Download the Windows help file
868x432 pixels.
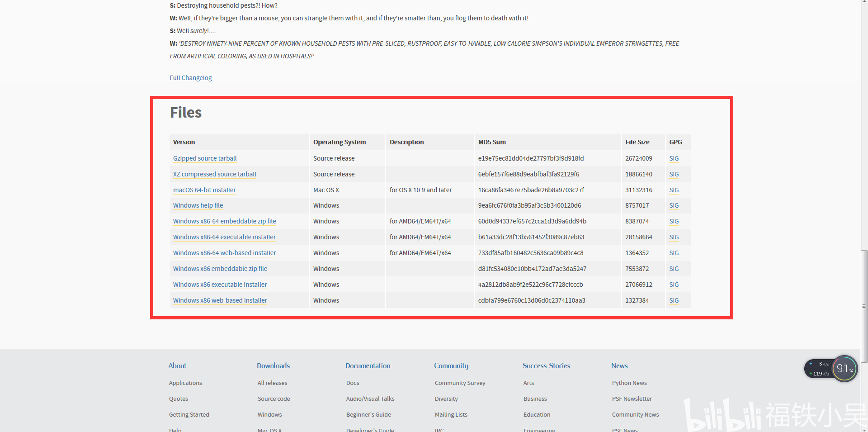tap(198, 205)
